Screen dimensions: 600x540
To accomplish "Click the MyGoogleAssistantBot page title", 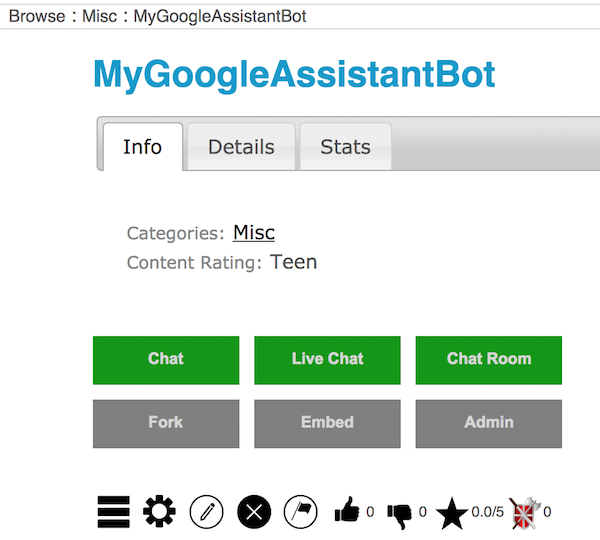I will pyautogui.click(x=294, y=75).
